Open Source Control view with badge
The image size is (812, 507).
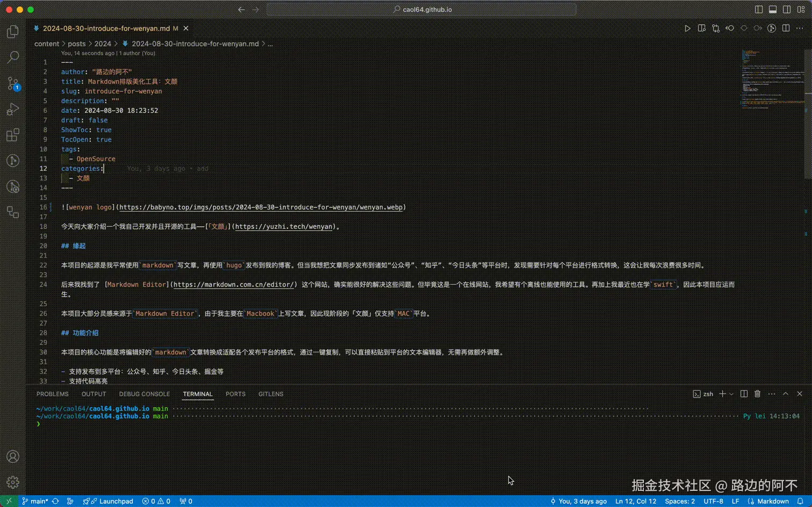pos(13,83)
